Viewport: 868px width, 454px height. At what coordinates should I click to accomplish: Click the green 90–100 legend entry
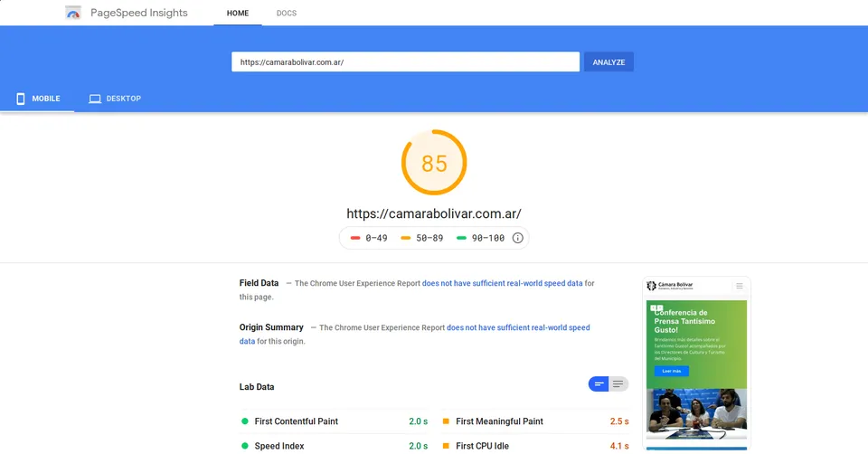pyautogui.click(x=480, y=238)
